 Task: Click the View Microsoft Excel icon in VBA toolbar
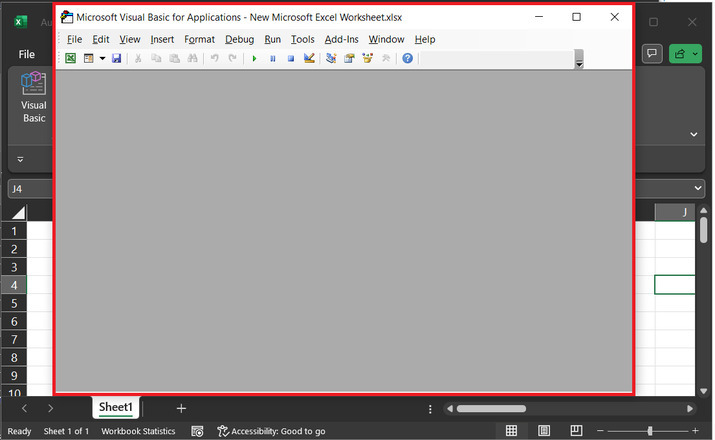[x=70, y=58]
